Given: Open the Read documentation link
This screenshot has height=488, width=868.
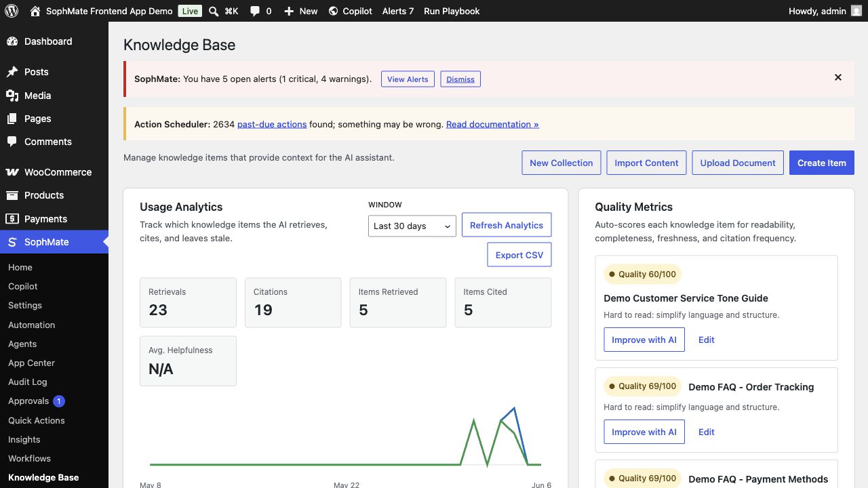Looking at the screenshot, I should 492,124.
